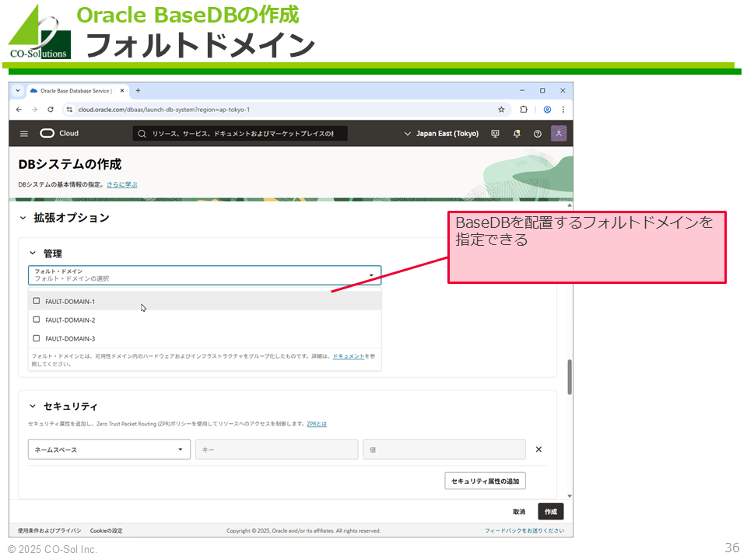The image size is (747, 560).
Task: Click the 作成 button
Action: pos(551,512)
